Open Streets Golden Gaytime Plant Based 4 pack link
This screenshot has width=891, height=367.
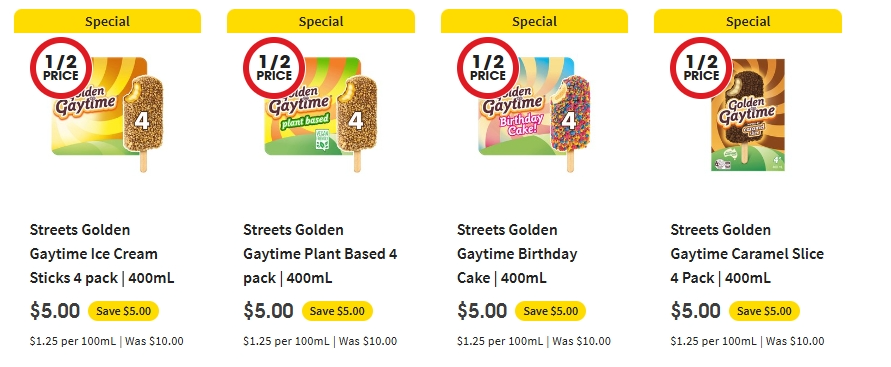(320, 254)
